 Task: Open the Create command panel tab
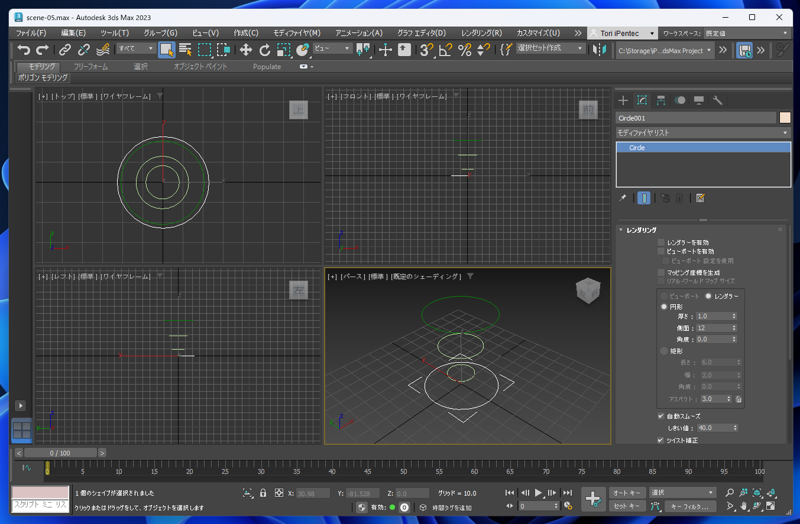coord(623,100)
